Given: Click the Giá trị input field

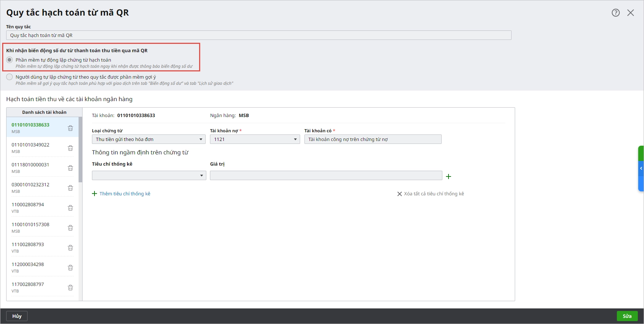Looking at the screenshot, I should [326, 175].
